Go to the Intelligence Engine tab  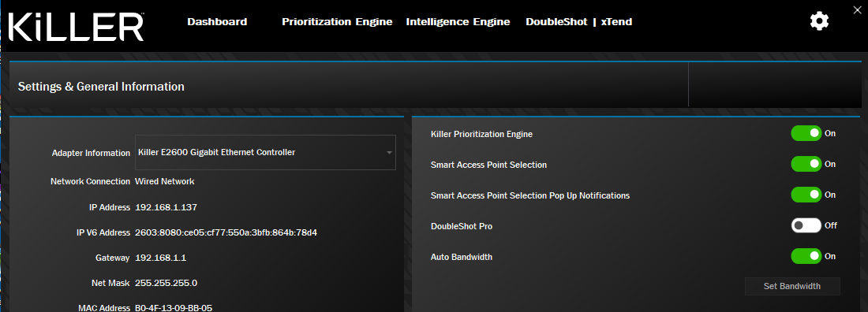[458, 22]
